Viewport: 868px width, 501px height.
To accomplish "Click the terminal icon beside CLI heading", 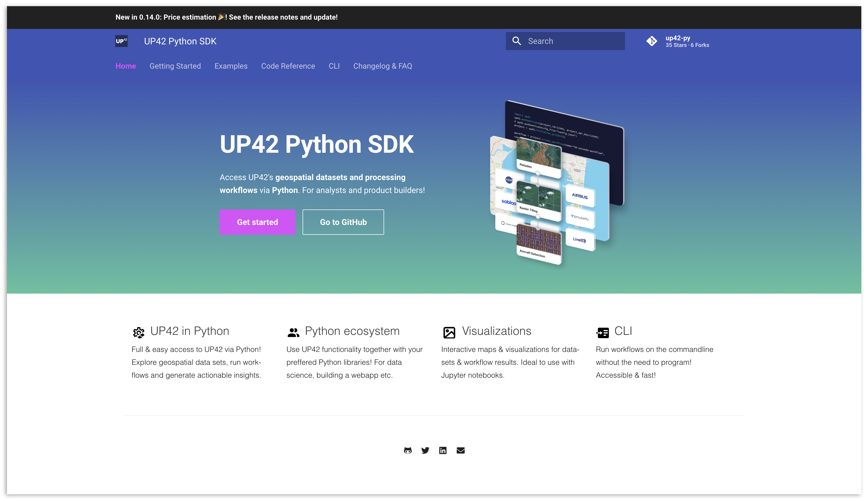I will pos(603,332).
